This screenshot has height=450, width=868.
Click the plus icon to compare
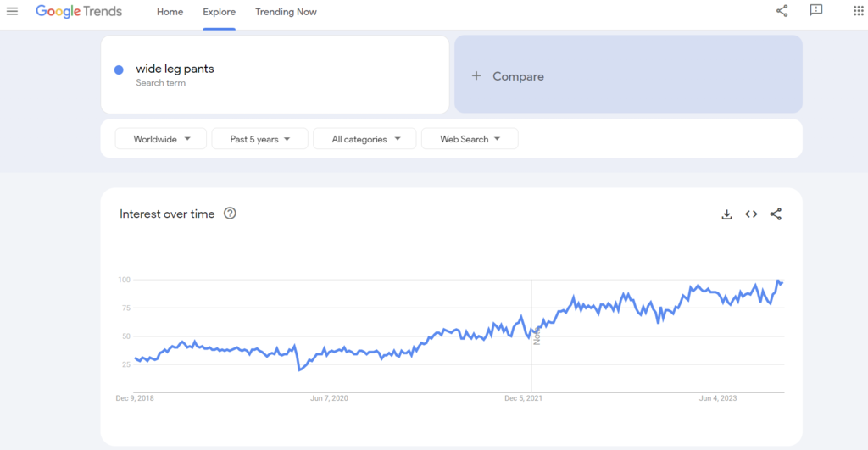[x=476, y=76]
